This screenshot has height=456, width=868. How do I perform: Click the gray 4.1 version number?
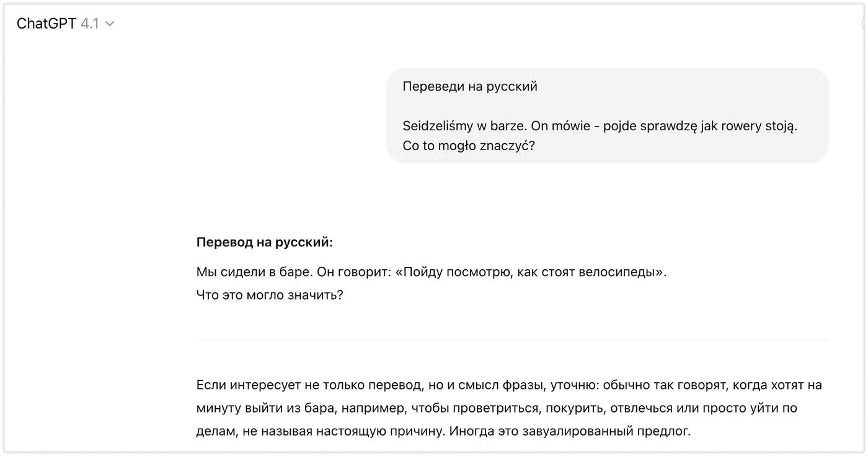pos(89,24)
